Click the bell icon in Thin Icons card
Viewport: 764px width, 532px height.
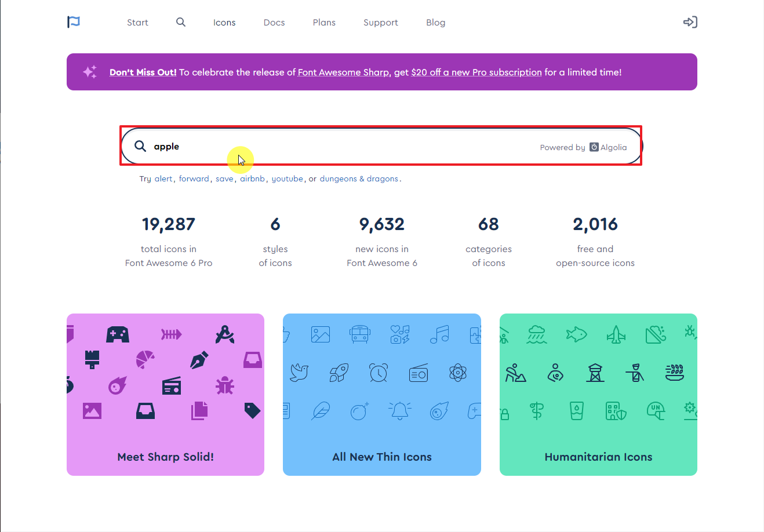pyautogui.click(x=400, y=410)
